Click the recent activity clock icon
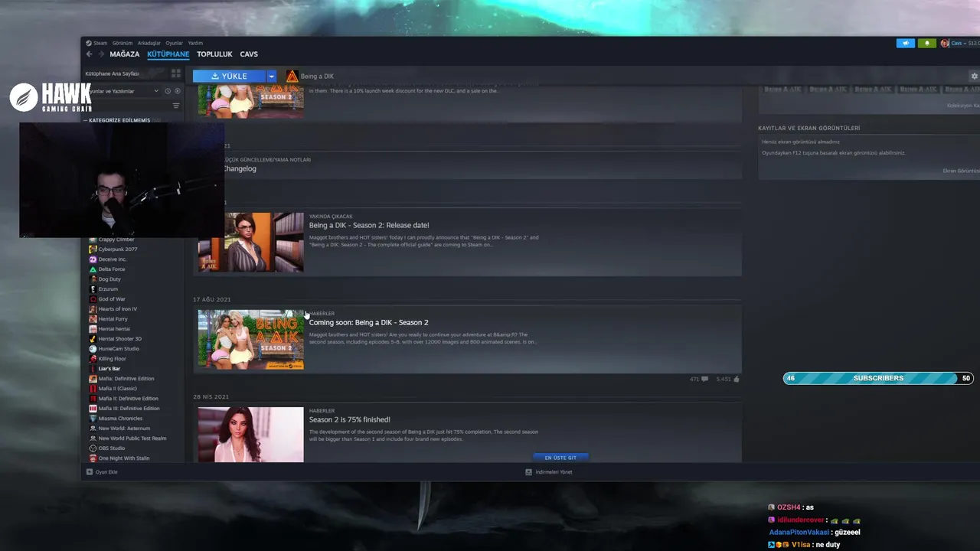Screen dimensions: 980x551 click(x=168, y=91)
